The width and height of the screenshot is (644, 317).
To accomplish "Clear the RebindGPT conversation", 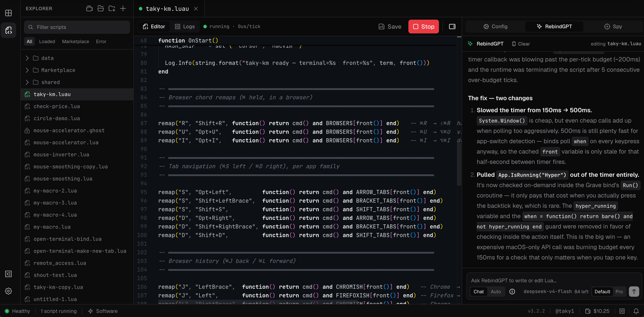I will coord(521,44).
